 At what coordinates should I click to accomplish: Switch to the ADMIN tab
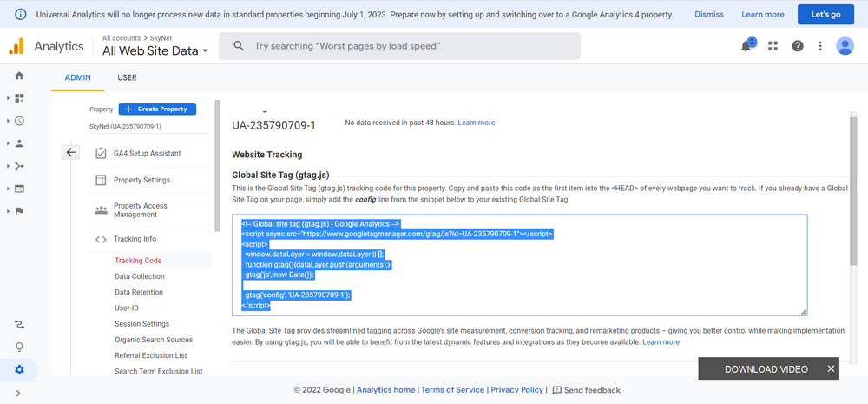tap(77, 77)
